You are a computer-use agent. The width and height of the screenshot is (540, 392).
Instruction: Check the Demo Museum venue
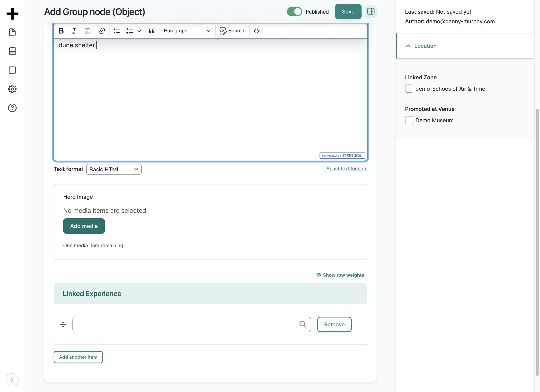(x=409, y=120)
